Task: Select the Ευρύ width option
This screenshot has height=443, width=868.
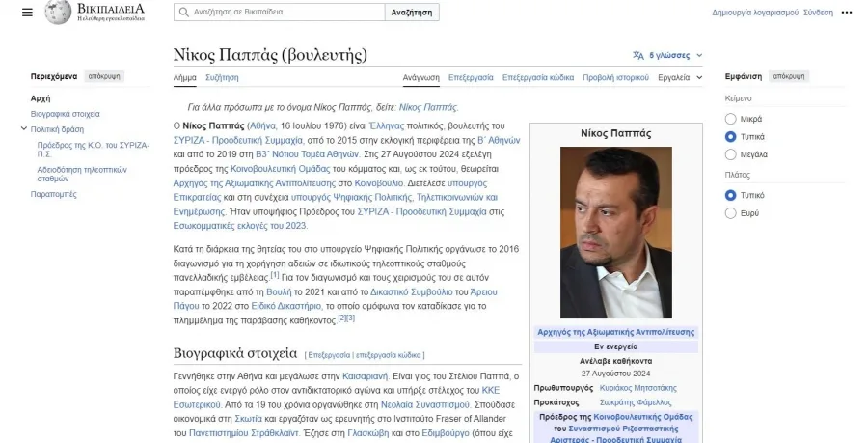Action: pos(730,212)
